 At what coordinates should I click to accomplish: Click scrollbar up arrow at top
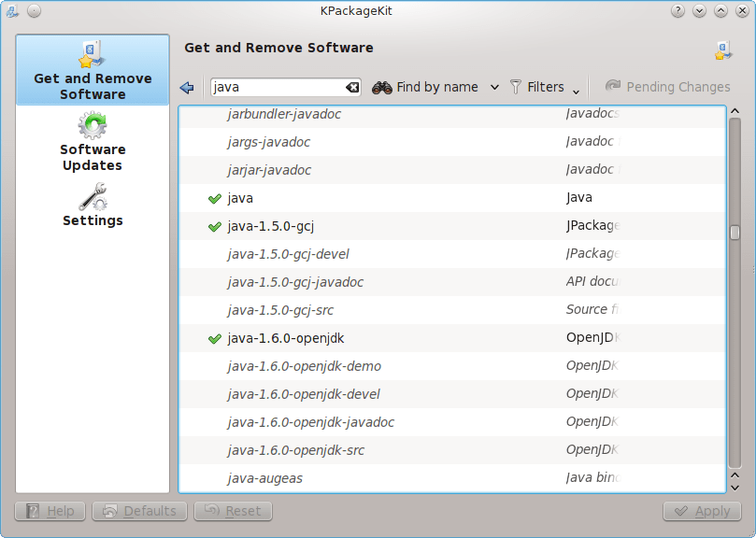(735, 111)
